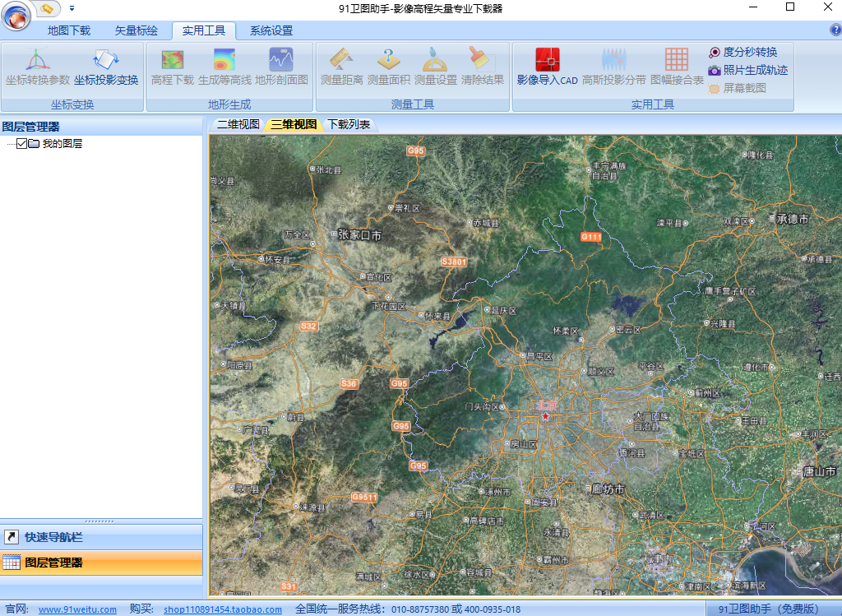Viewport: 842px width, 616px height.
Task: Click the 张家口市 label on map
Action: tap(359, 235)
